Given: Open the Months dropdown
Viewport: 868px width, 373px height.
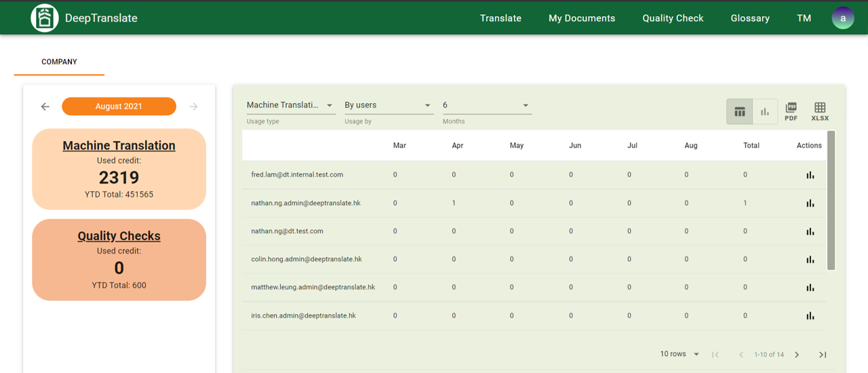Looking at the screenshot, I should (x=486, y=105).
